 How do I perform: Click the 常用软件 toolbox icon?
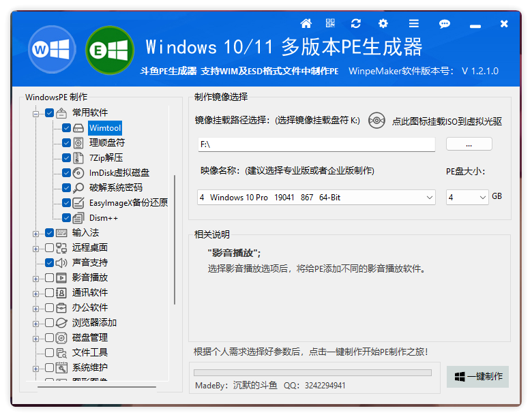[x=61, y=112]
